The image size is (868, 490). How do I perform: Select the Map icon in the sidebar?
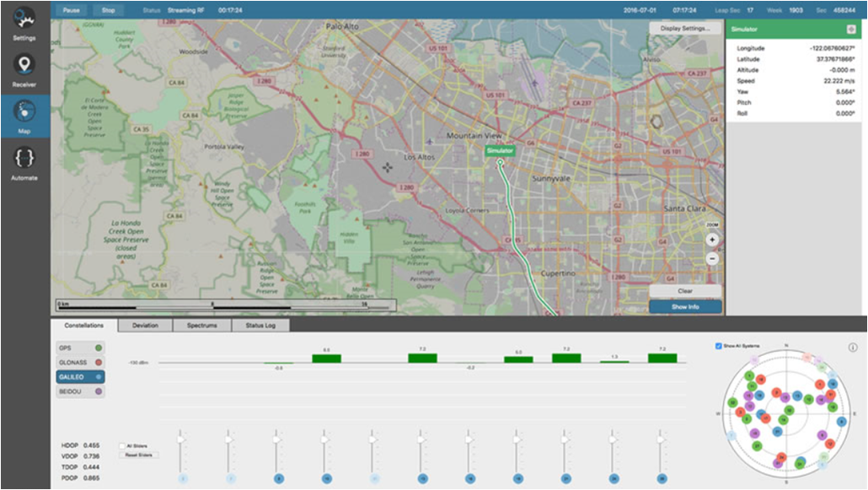pyautogui.click(x=24, y=113)
